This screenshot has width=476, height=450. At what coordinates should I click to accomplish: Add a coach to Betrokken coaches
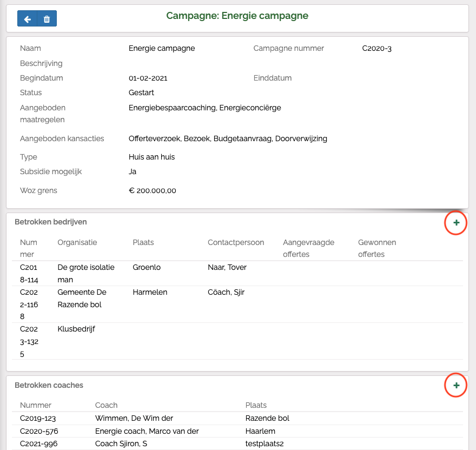[456, 386]
